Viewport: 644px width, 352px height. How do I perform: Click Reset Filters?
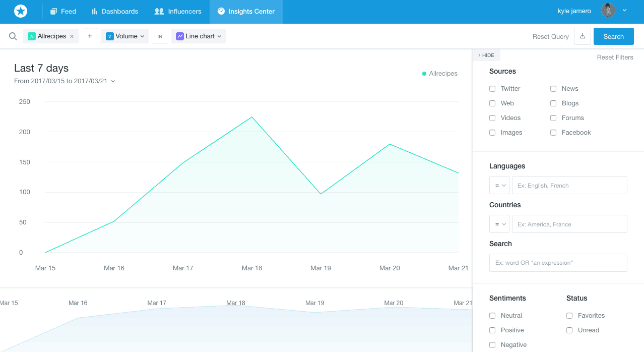[615, 57]
